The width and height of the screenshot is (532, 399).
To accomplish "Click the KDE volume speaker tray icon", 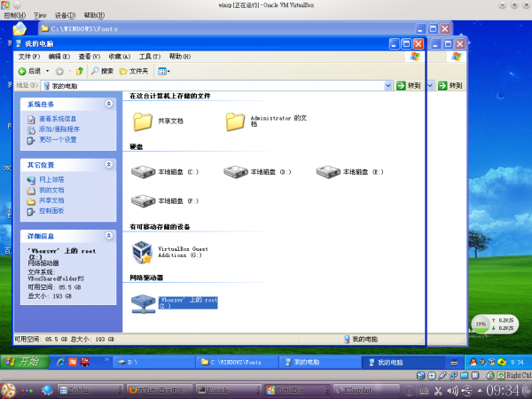I will pyautogui.click(x=452, y=391).
